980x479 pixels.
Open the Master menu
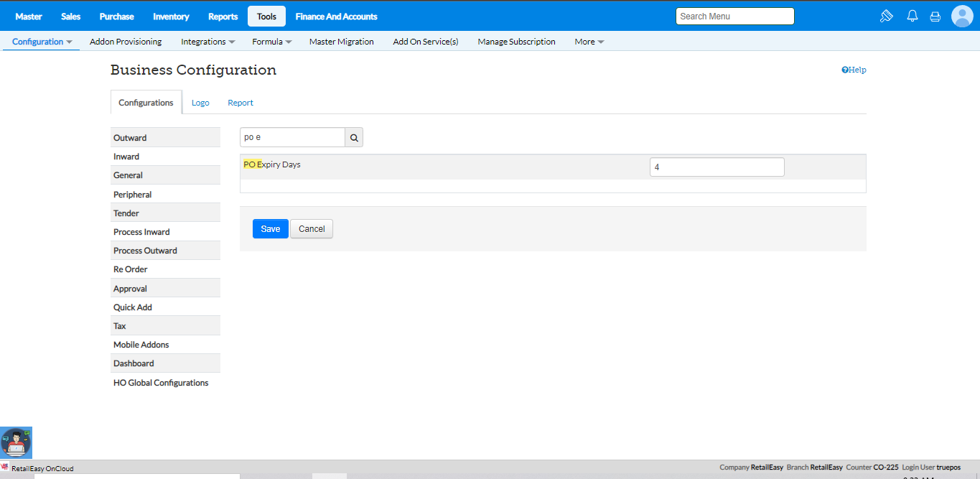[x=29, y=17]
